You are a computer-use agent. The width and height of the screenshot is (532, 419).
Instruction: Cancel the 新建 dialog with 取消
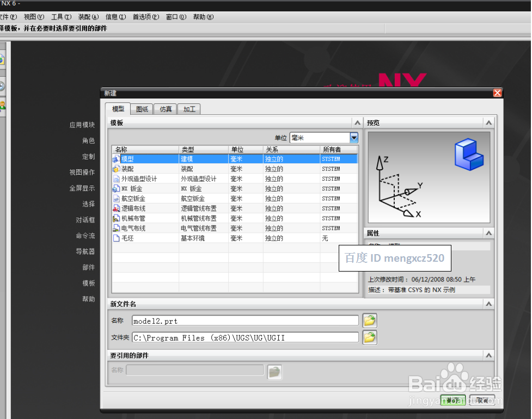coord(482,400)
